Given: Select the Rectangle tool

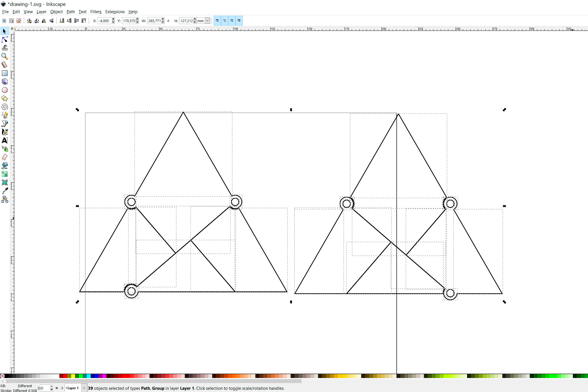Looking at the screenshot, I should pos(4,73).
